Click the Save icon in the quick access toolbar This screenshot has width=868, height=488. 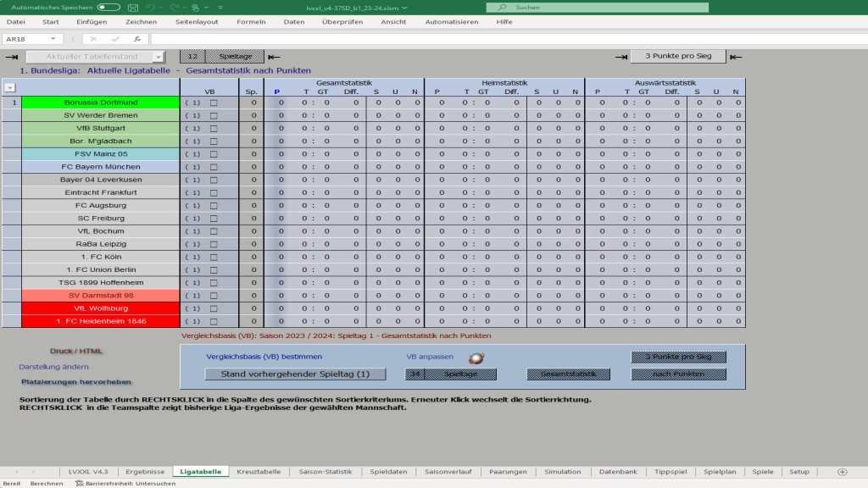(x=133, y=8)
